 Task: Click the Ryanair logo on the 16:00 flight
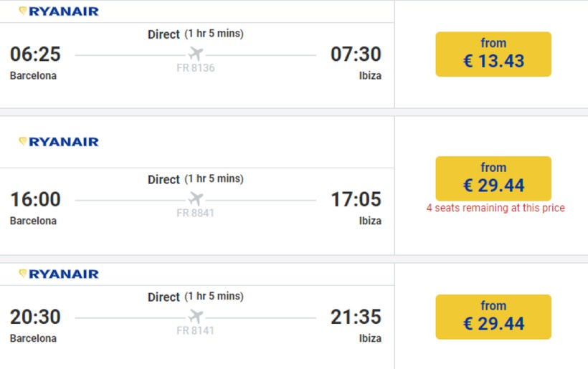click(x=59, y=142)
